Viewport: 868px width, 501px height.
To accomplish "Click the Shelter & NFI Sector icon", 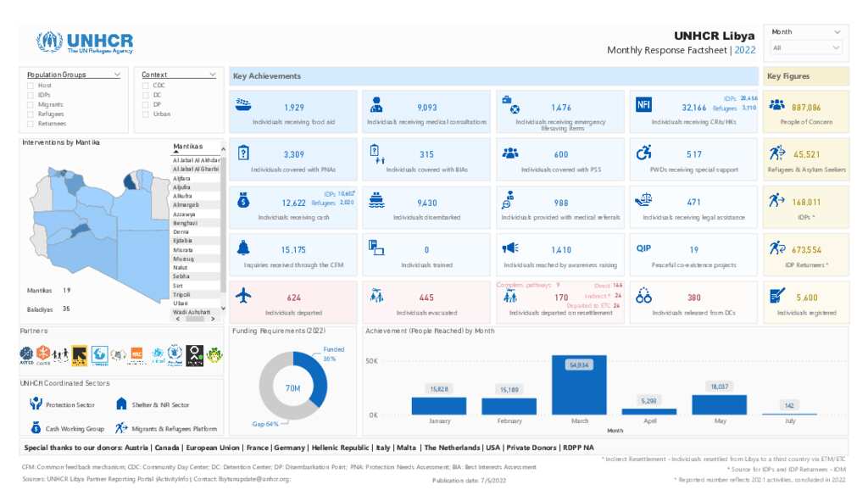I will pos(121,404).
